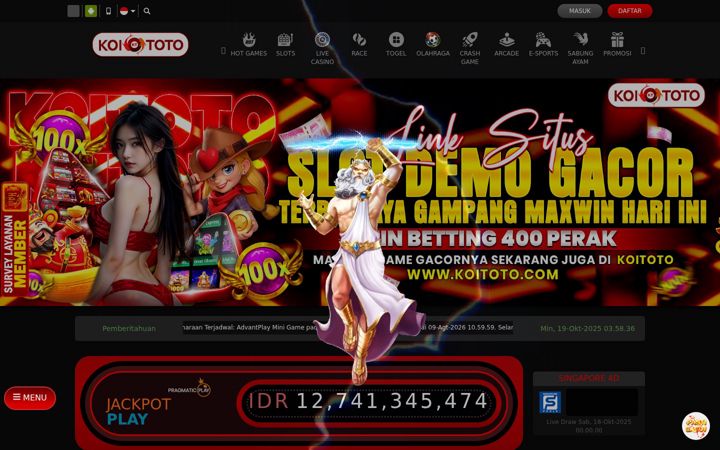The image size is (720, 450).
Task: Click the green Android app icon
Action: (91, 11)
